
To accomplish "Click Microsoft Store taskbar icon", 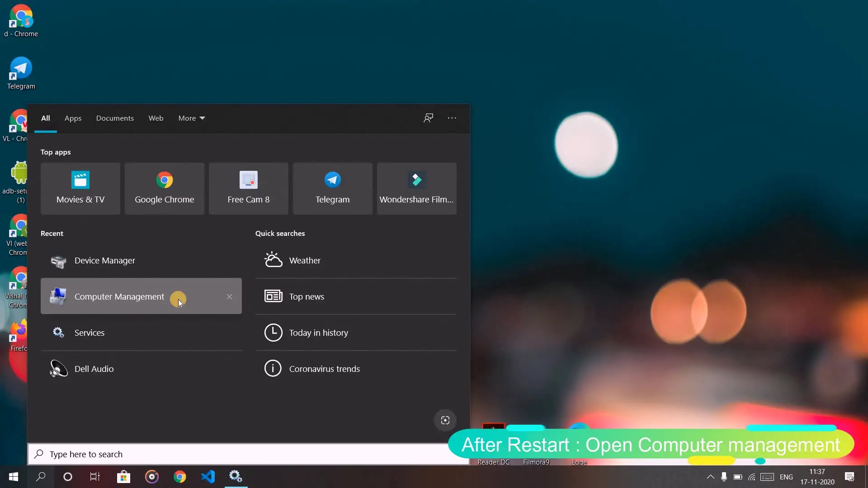I will pyautogui.click(x=123, y=477).
